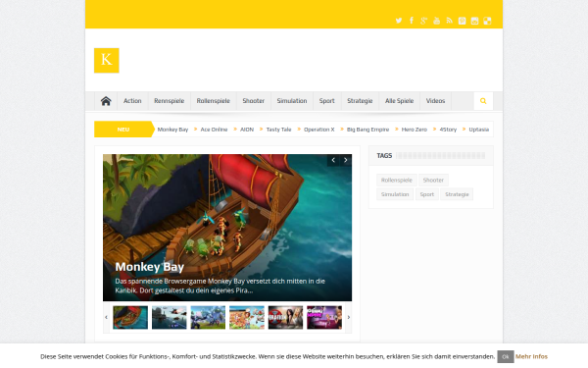The height and width of the screenshot is (368, 588).
Task: Select the Shooter tag
Action: [x=433, y=180]
